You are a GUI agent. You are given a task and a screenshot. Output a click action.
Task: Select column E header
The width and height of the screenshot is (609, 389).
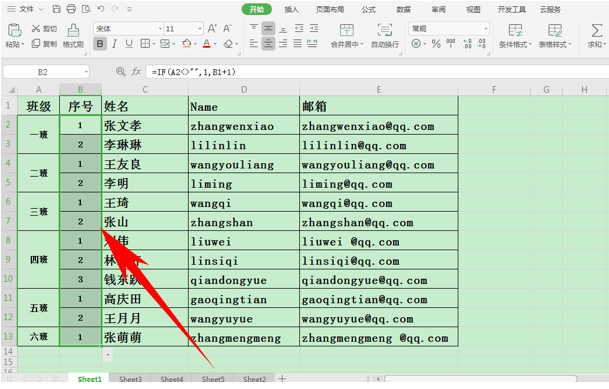(379, 90)
